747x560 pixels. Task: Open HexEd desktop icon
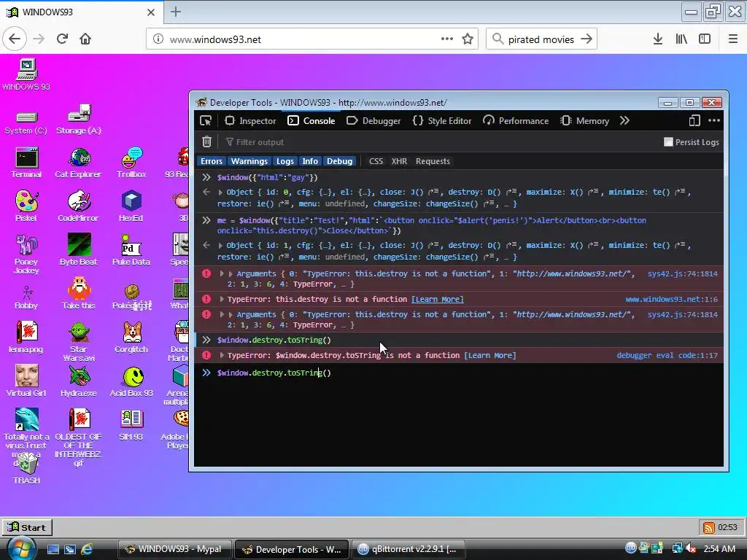131,206
